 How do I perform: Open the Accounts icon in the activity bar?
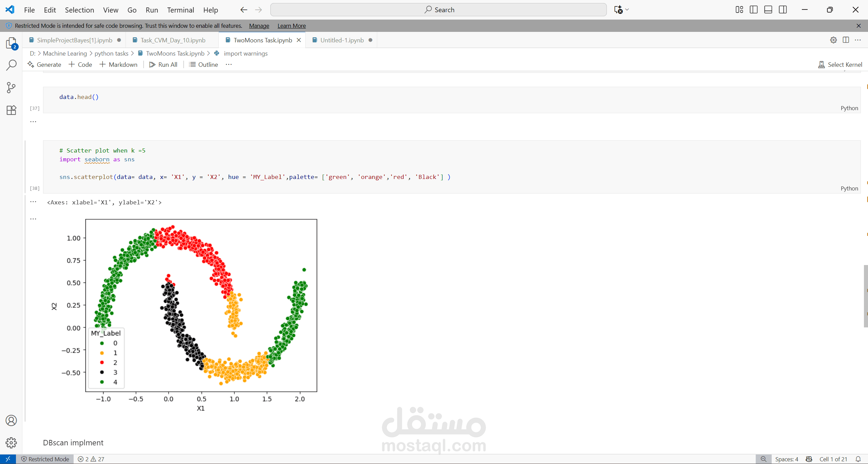pos(11,420)
